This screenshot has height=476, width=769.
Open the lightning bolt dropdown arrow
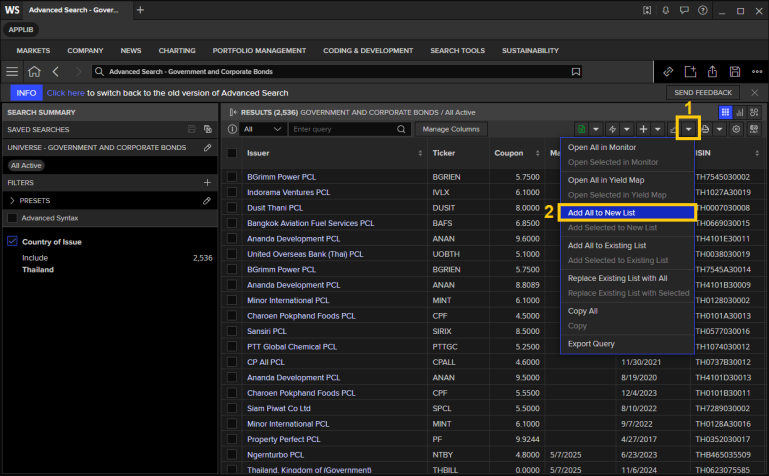click(x=627, y=129)
